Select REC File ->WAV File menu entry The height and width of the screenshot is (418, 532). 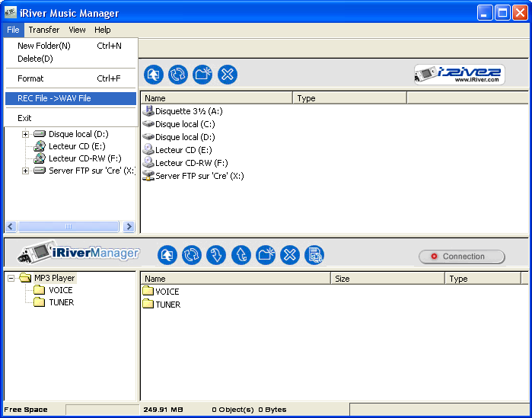pos(71,98)
